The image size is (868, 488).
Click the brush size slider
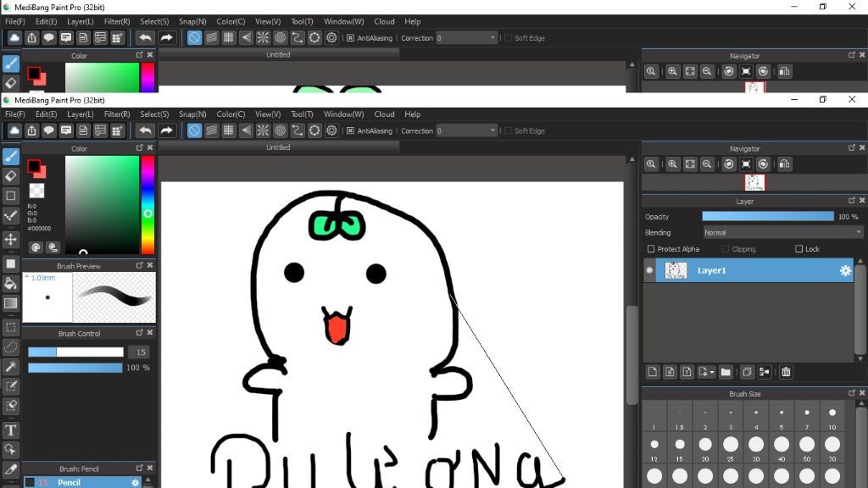tap(75, 352)
